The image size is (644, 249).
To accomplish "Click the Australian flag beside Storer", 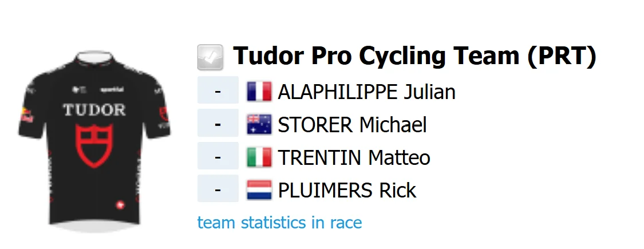I will point(259,125).
